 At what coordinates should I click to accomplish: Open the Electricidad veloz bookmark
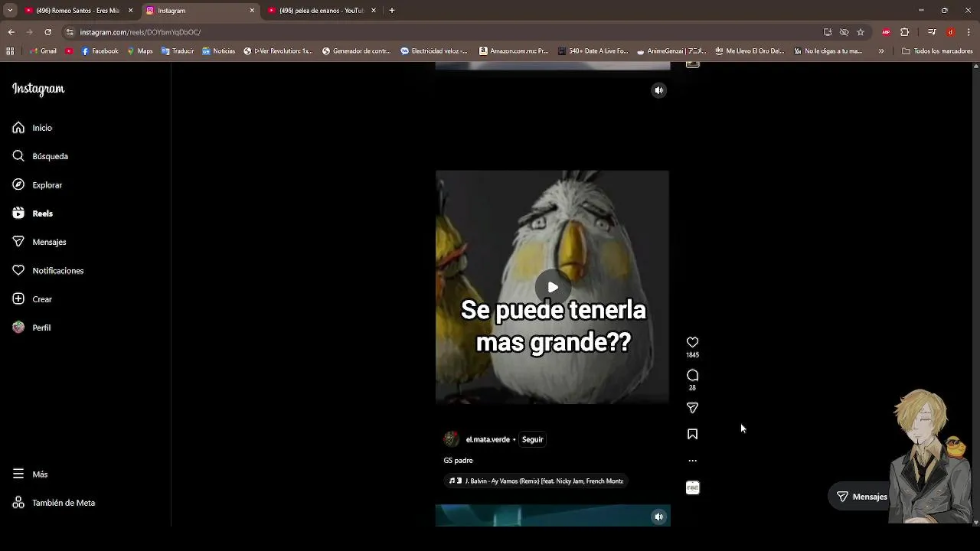[x=433, y=51]
